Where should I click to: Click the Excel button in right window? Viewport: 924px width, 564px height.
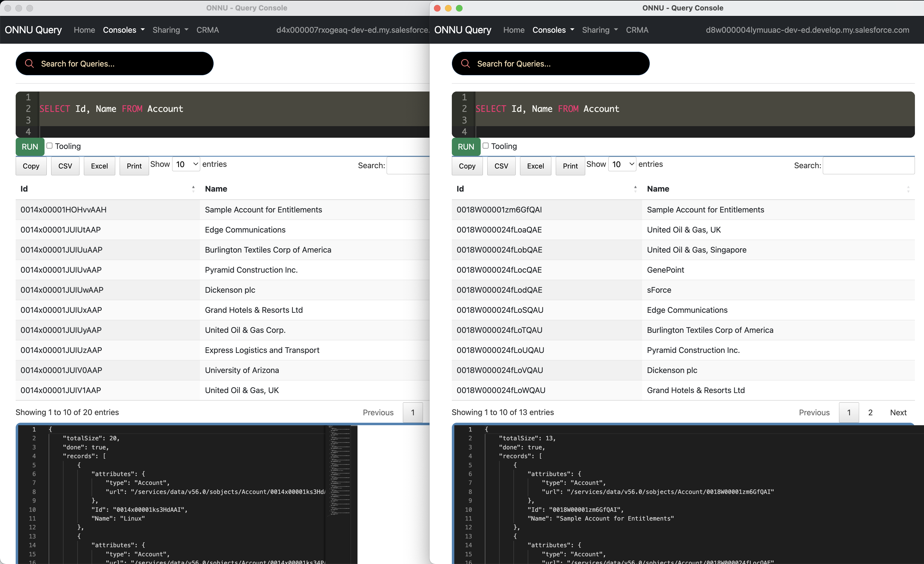coord(535,166)
